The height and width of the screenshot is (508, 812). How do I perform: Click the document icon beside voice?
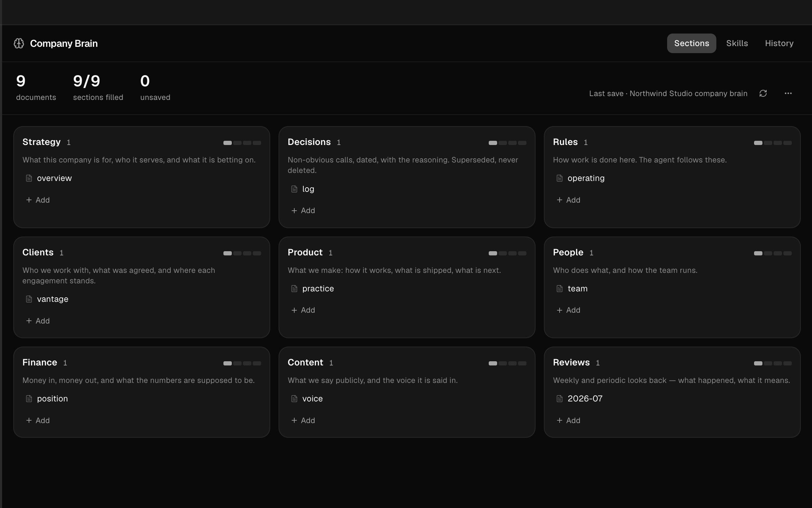click(294, 399)
